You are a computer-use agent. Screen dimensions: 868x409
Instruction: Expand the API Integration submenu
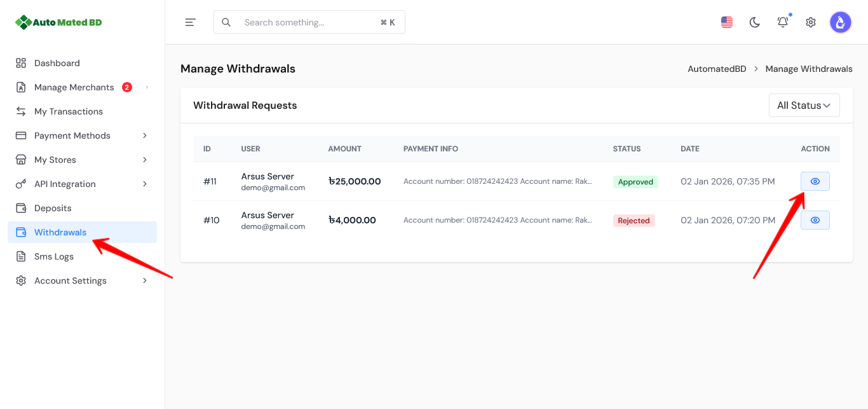82,184
